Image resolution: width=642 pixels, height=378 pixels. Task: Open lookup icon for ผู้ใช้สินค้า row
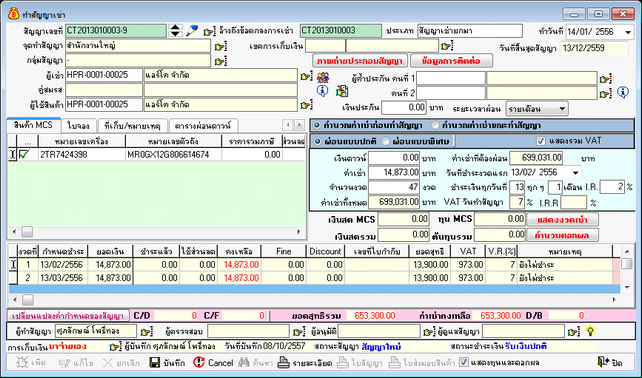[306, 105]
